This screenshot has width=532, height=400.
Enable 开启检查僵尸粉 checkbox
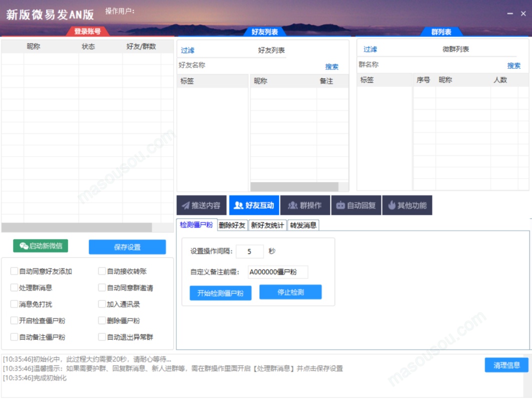[x=14, y=320]
